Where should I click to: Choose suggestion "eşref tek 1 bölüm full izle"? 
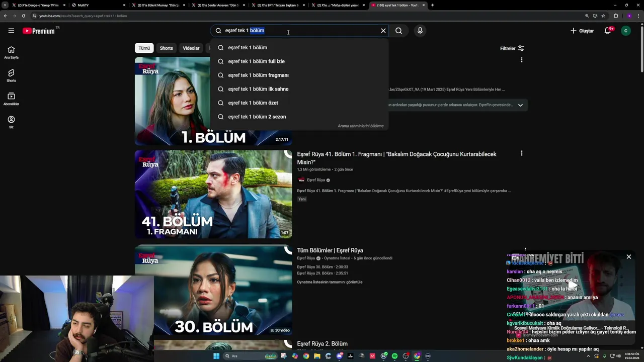[x=299, y=61]
